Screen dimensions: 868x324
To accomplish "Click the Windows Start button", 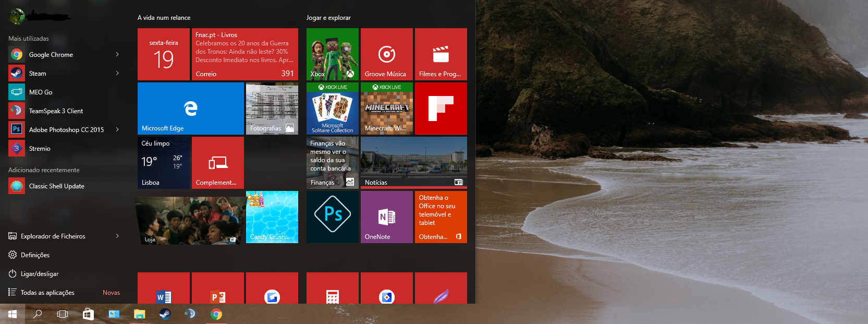I will (13, 314).
